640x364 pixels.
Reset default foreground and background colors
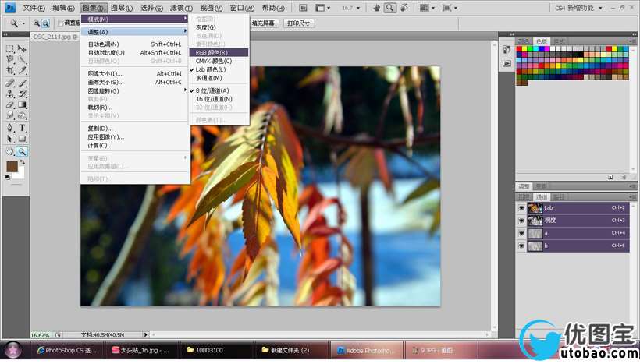coord(7,177)
